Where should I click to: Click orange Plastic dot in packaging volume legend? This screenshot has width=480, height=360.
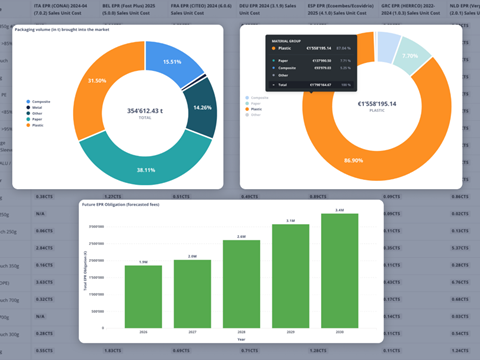coord(28,125)
